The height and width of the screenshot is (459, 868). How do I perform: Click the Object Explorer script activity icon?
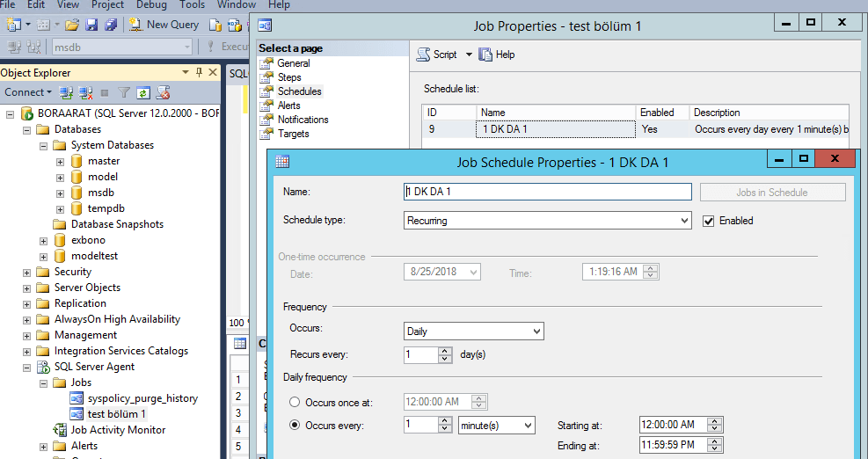point(163,93)
